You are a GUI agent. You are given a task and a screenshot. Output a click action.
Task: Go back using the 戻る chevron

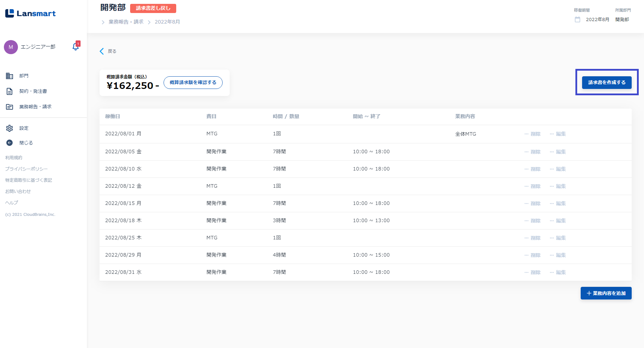coord(102,51)
